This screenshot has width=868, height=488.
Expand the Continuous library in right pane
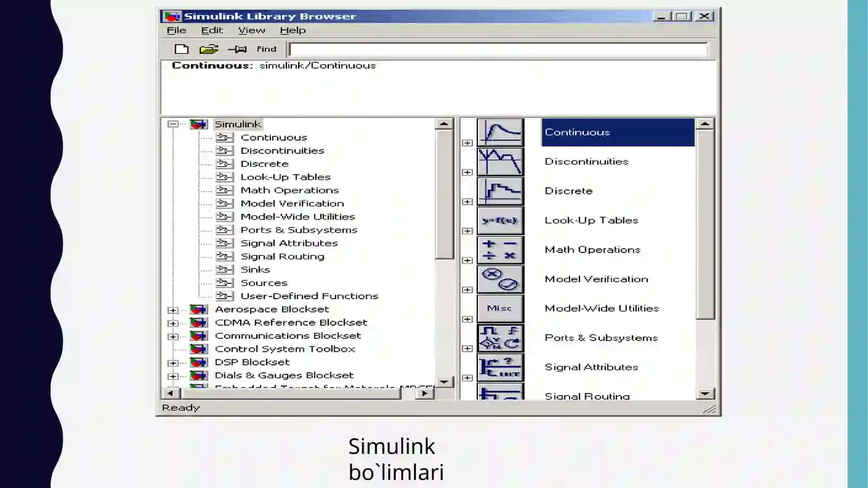[x=467, y=143]
